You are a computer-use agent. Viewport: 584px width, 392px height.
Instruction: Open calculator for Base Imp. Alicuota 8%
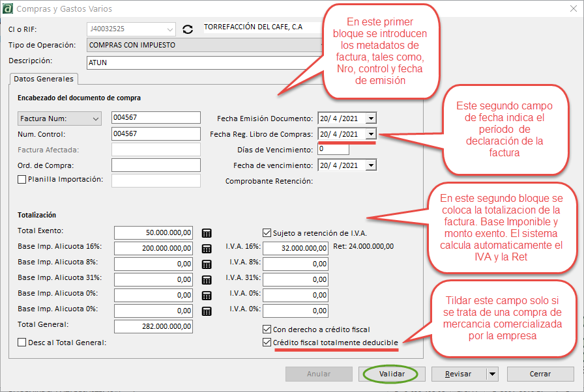pos(207,264)
